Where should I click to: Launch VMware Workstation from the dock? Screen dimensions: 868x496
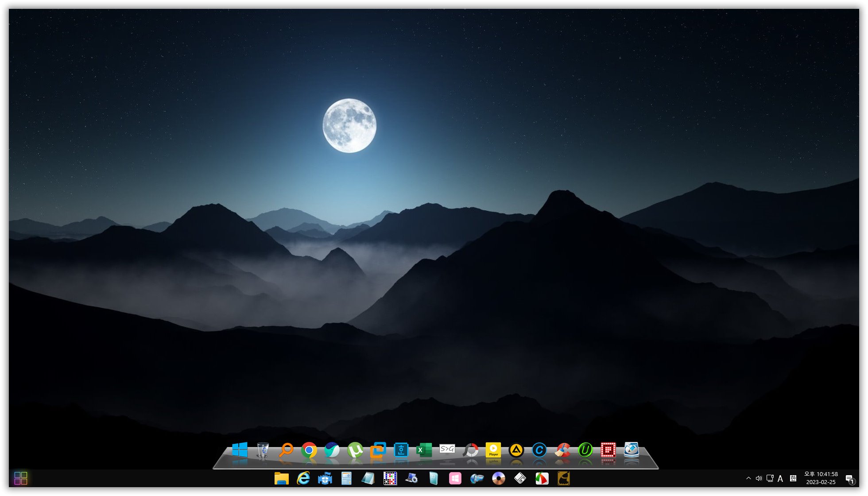coord(378,450)
